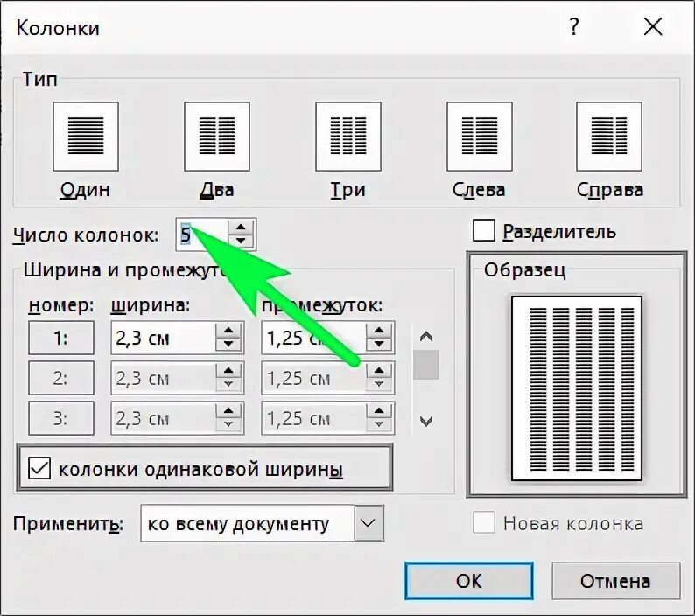Decrease width of column 1
Viewport: 695px width, 616px height.
[x=228, y=345]
